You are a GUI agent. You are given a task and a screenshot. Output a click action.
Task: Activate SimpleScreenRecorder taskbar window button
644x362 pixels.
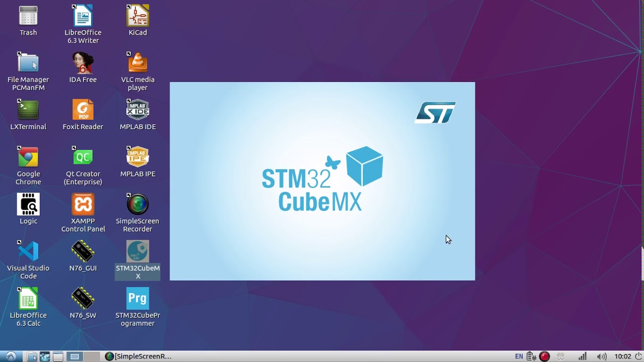coord(138,356)
